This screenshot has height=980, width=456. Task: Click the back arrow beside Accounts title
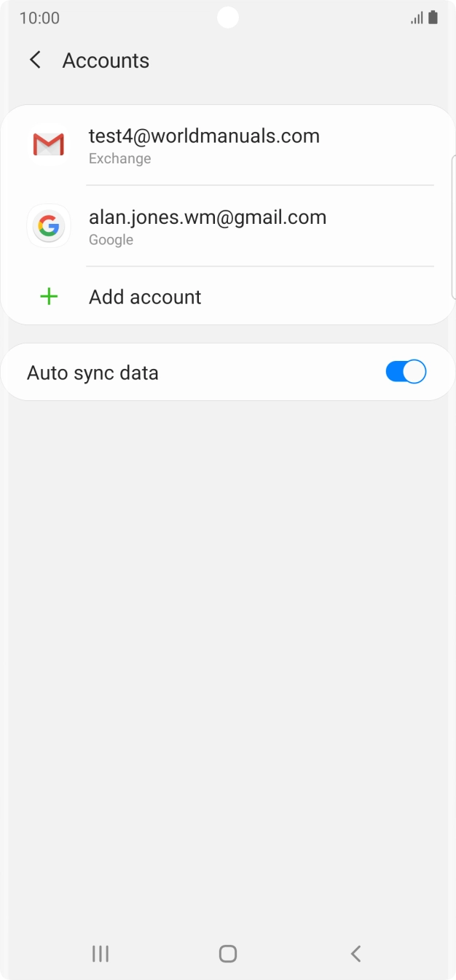pos(35,60)
